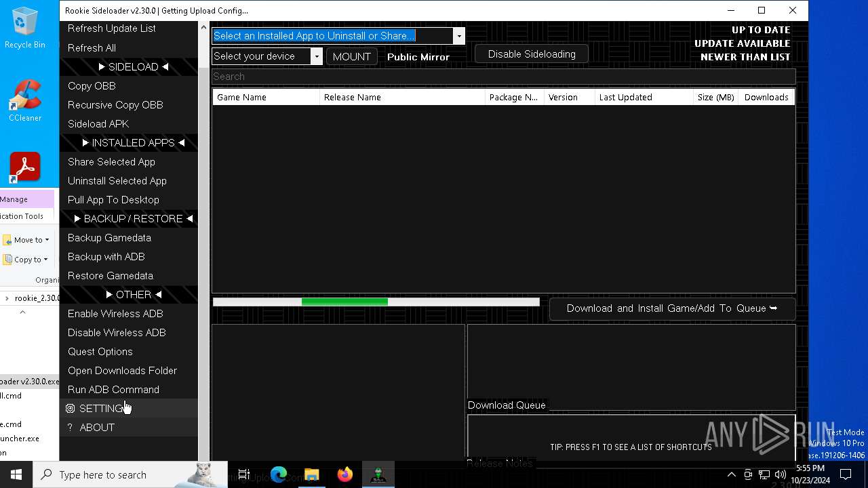Sort by Size (MB) column header
The image size is (868, 488).
coord(716,97)
